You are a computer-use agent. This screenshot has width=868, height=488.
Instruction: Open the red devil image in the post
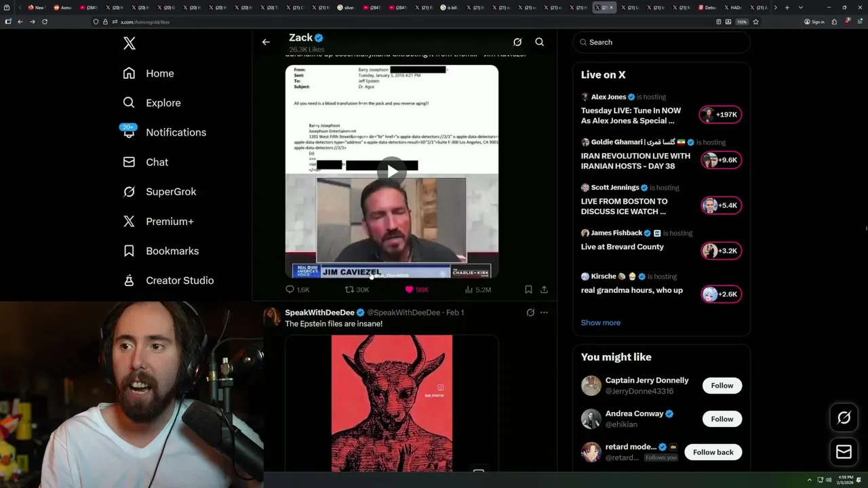tap(392, 403)
